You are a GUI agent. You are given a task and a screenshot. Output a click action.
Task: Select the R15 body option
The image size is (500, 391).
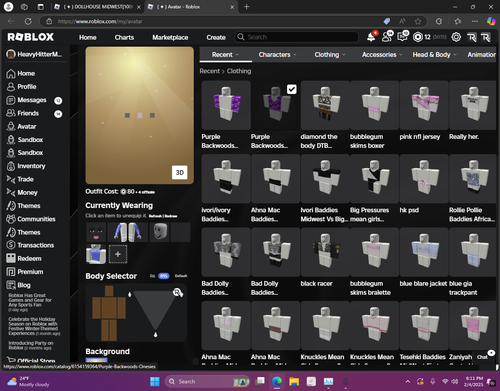(x=164, y=276)
